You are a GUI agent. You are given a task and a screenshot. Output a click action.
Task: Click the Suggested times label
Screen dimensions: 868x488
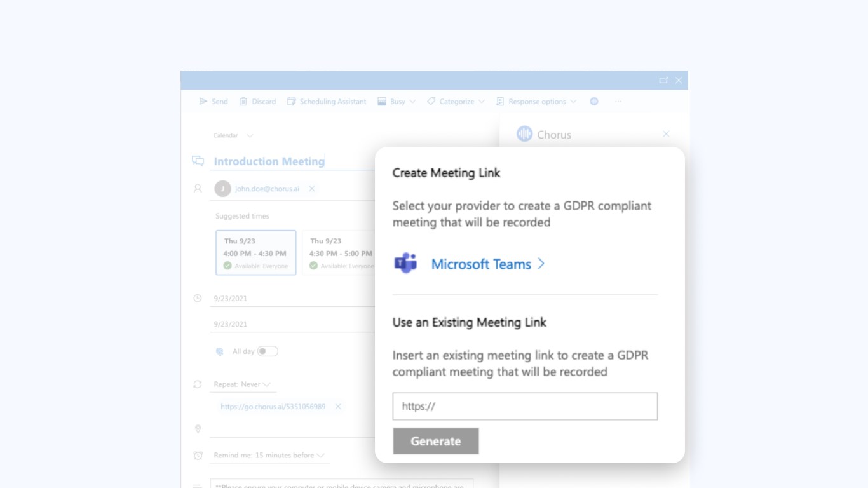(242, 216)
